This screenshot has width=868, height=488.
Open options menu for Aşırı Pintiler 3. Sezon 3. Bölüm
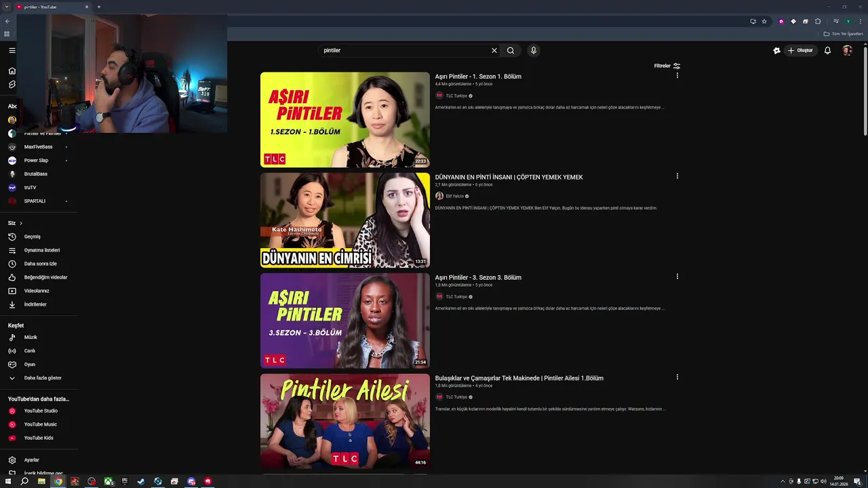click(677, 277)
